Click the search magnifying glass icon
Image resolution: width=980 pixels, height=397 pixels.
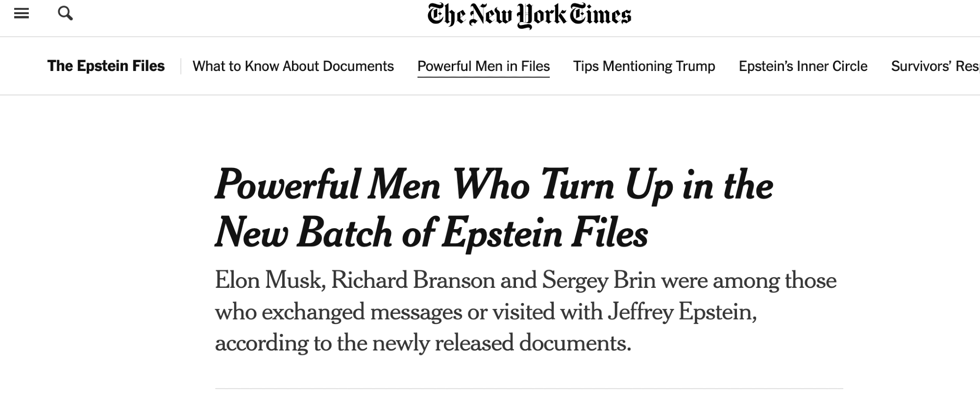pyautogui.click(x=65, y=14)
